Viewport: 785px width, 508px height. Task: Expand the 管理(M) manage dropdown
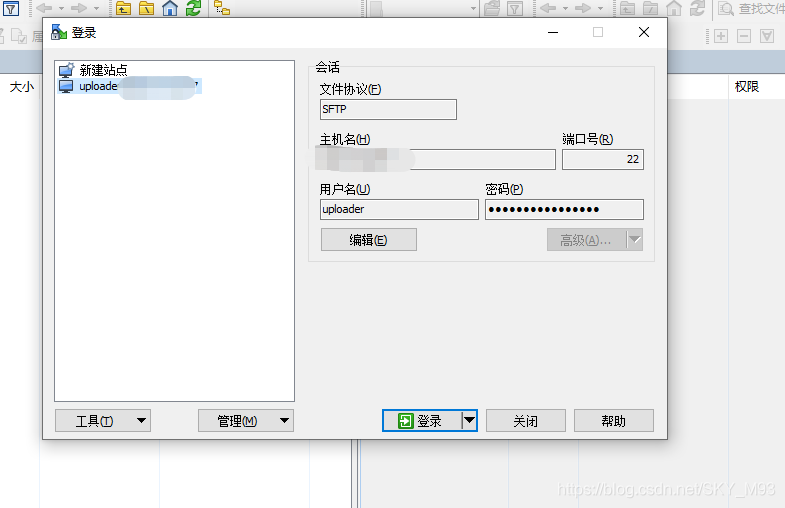(284, 420)
